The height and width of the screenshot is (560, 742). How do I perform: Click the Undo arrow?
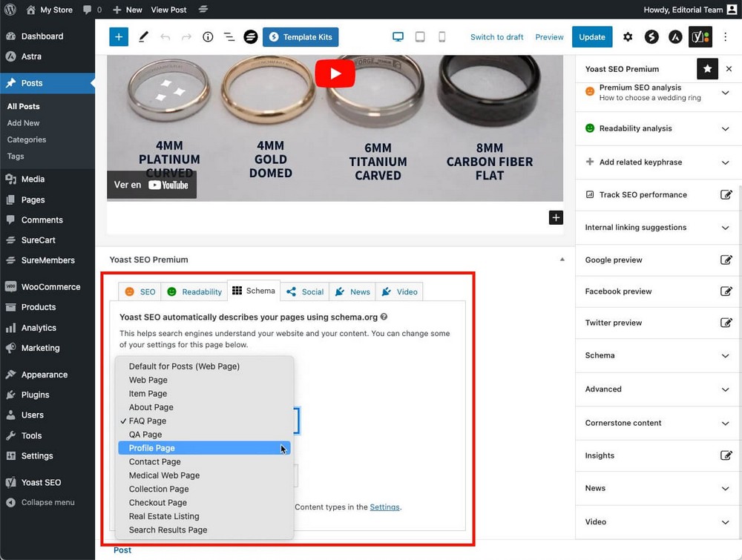coord(165,37)
